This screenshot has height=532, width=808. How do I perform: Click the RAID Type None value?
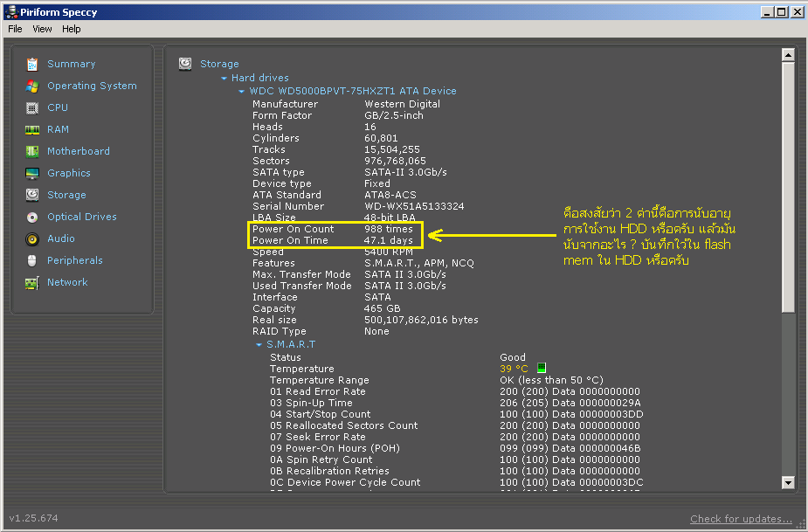pos(376,331)
